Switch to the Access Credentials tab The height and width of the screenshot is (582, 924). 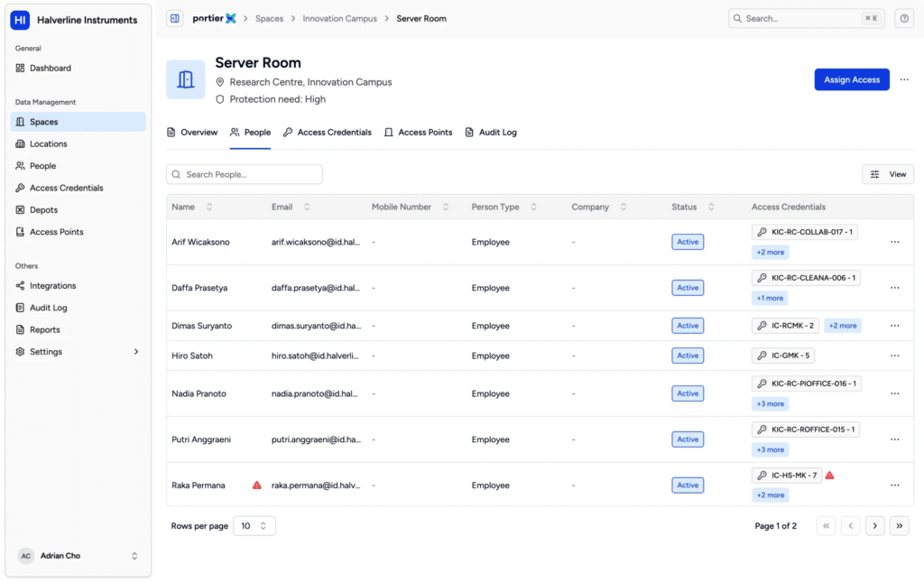pos(327,133)
